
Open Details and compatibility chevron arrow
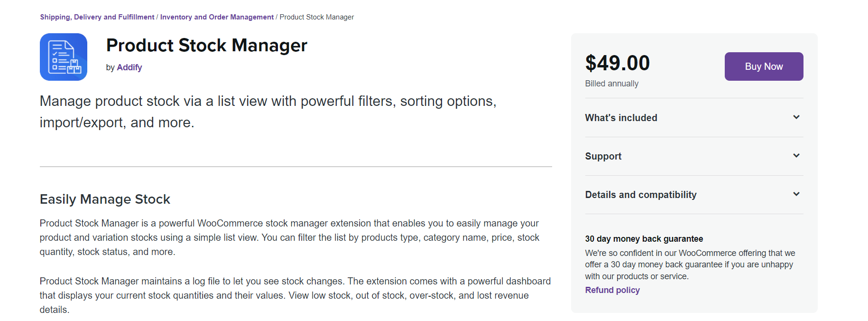tap(796, 194)
